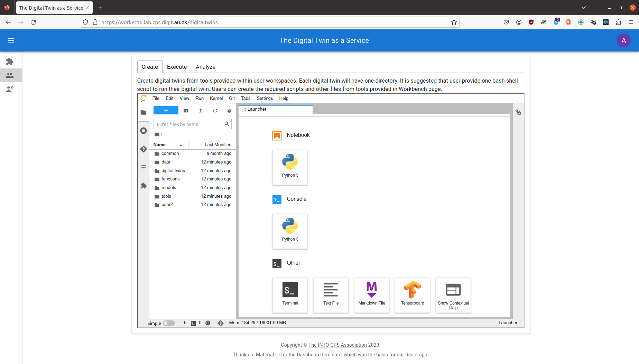Toggle Simple interface mode switch

click(x=169, y=323)
